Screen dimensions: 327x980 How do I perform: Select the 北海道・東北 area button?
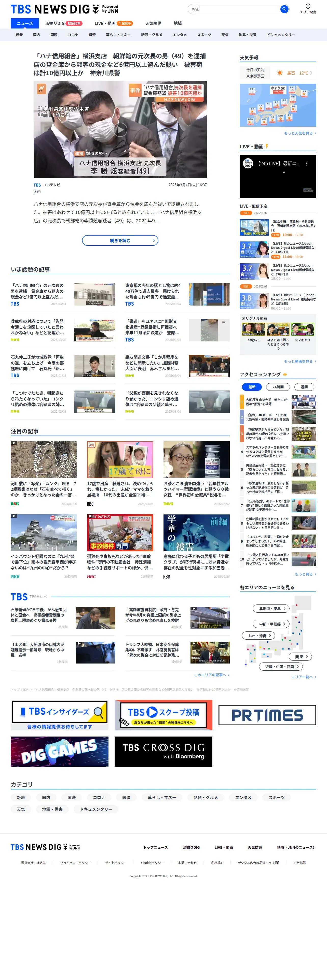click(x=271, y=609)
